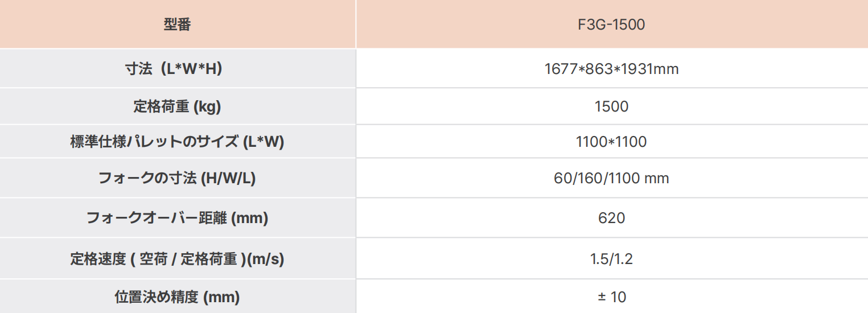Click the 型番 header cell
Screen dimensions: 868x313
click(176, 25)
